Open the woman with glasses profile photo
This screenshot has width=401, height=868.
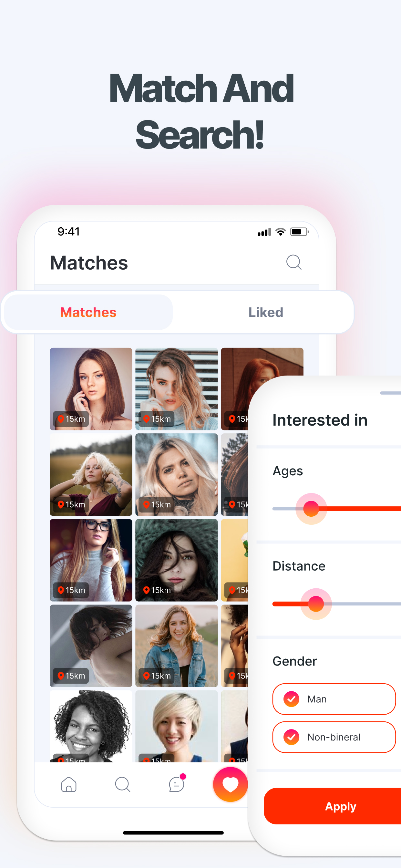coord(91,560)
